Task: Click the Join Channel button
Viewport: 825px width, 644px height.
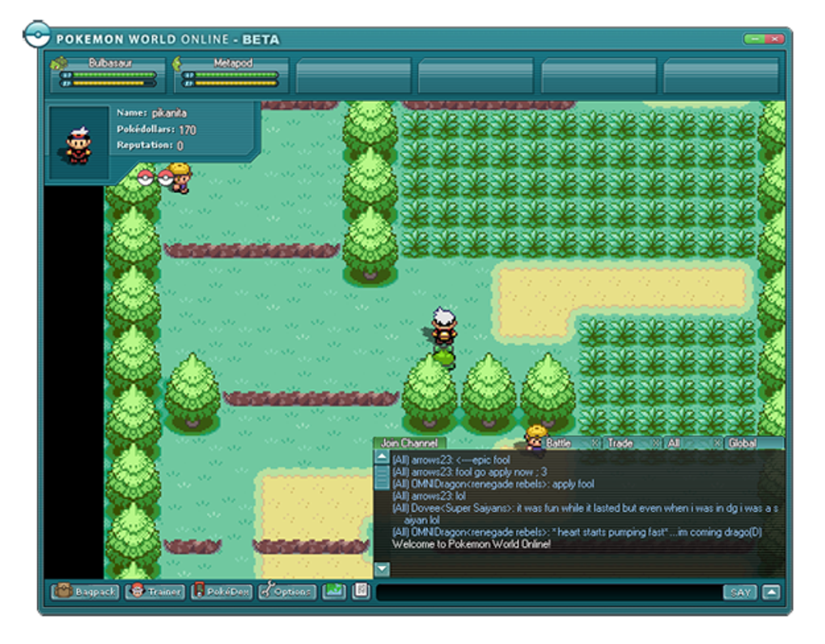Action: click(x=409, y=443)
